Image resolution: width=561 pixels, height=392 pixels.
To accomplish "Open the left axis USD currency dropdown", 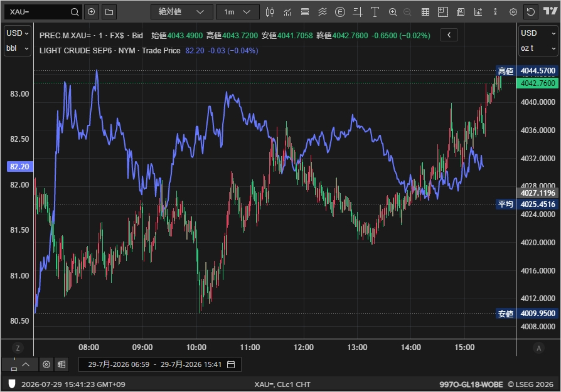I will [17, 33].
